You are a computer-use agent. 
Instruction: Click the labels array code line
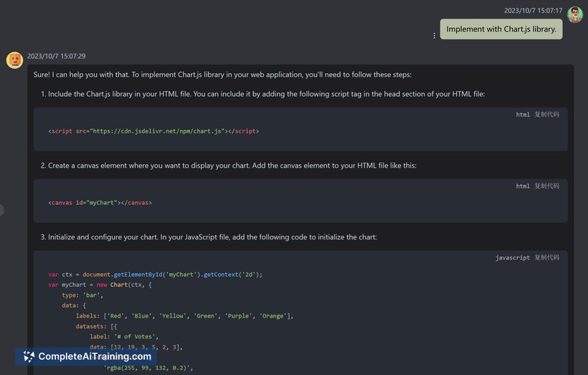pyautogui.click(x=184, y=316)
